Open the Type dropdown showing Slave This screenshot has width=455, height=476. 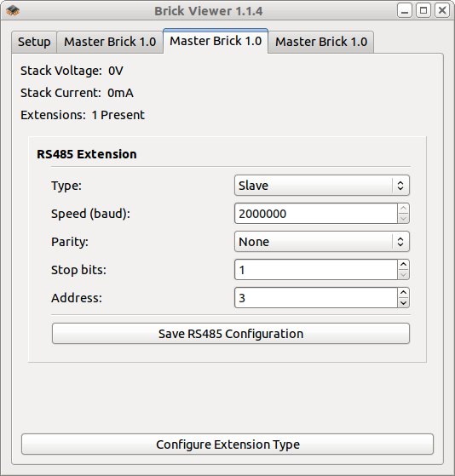(322, 186)
